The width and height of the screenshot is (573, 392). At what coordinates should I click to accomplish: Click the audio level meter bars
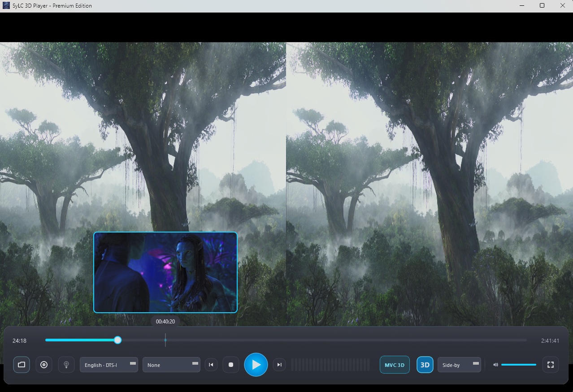(330, 365)
